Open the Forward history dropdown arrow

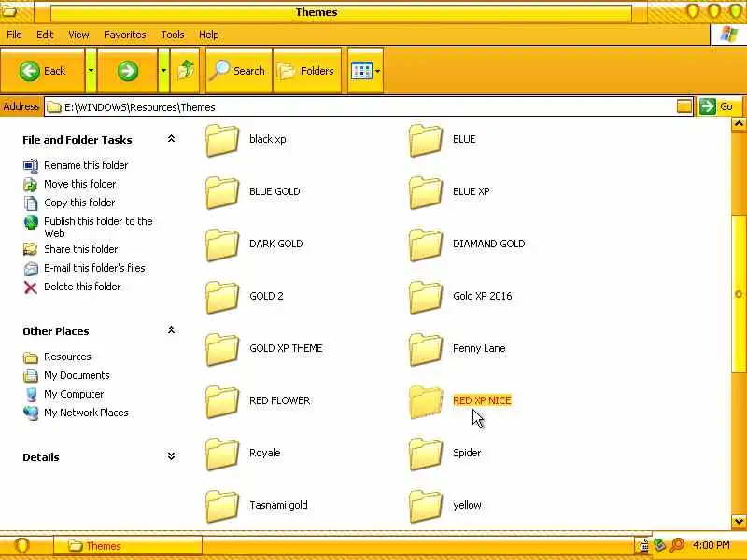163,71
